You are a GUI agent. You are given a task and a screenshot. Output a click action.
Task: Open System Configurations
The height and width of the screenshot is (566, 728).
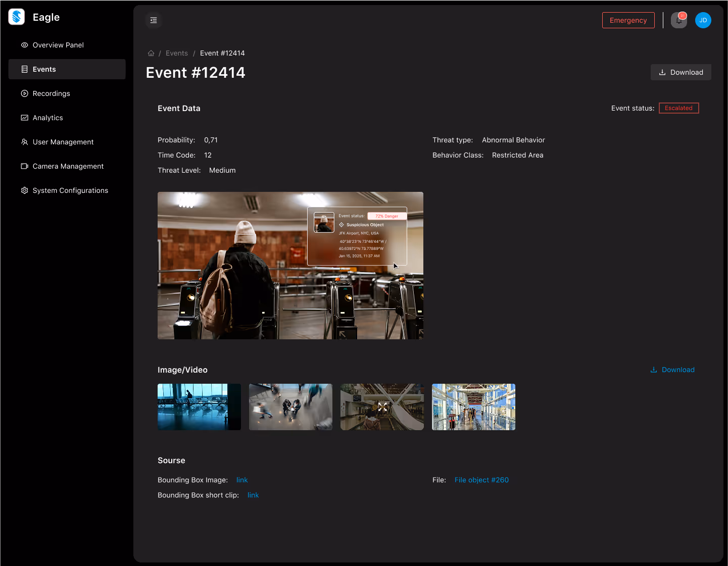tap(70, 190)
